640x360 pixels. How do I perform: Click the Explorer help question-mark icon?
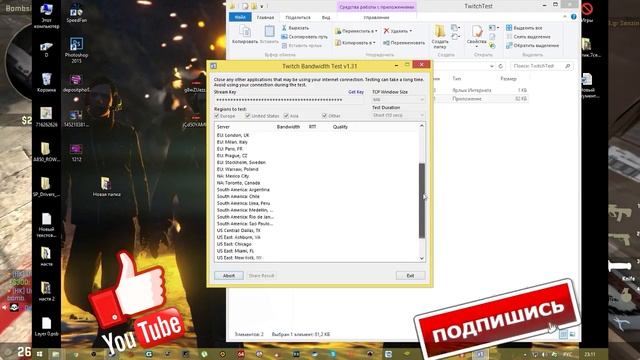pos(573,17)
